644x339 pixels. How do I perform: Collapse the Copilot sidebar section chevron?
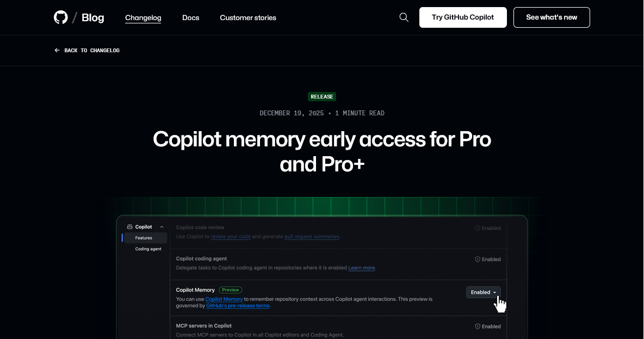162,227
